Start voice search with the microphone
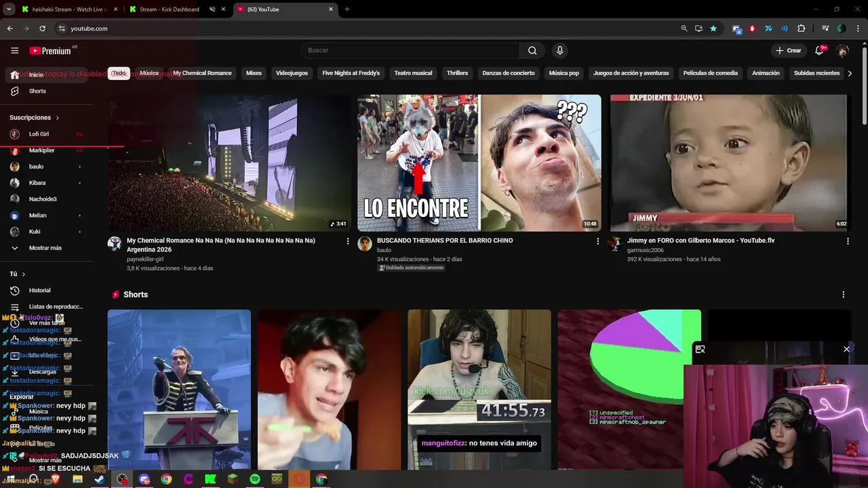 [x=559, y=50]
